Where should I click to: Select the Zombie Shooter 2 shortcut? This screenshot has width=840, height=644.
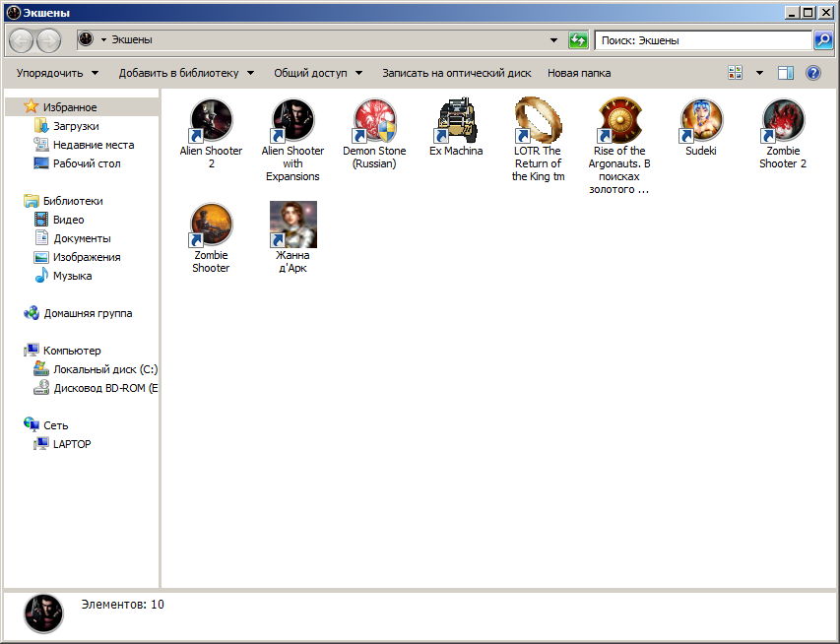pos(783,133)
